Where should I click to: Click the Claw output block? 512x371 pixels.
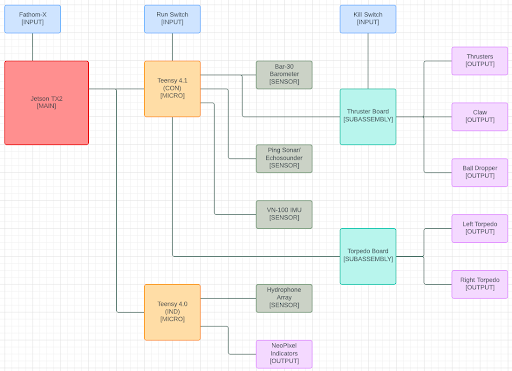(480, 117)
